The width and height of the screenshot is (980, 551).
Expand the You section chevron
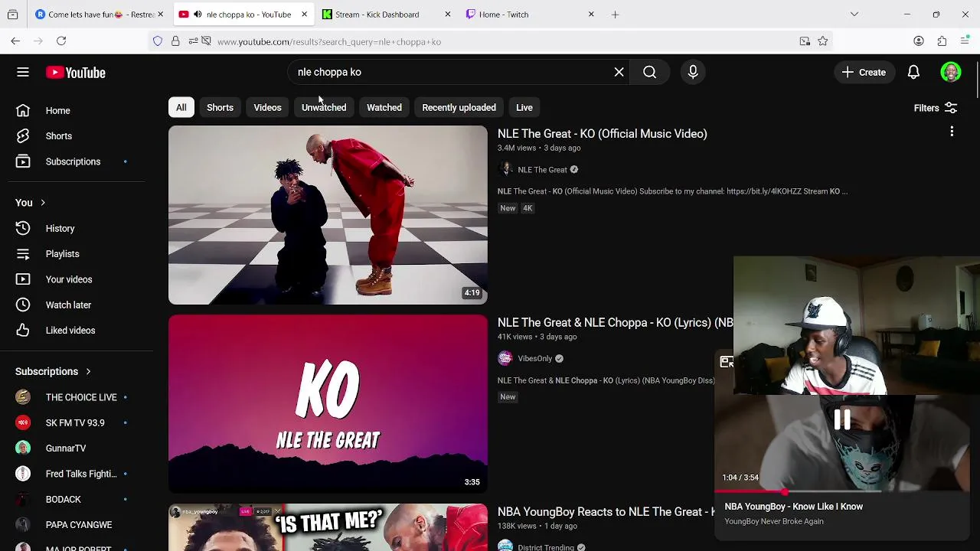(43, 203)
